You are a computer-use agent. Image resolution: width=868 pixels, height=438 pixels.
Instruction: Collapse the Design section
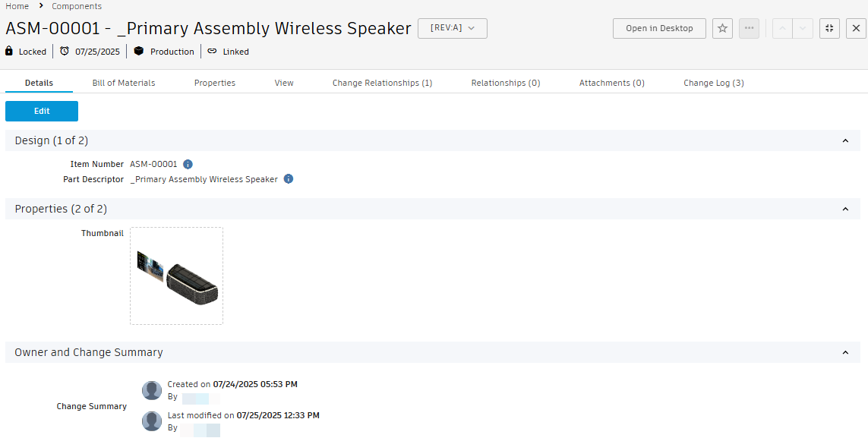click(x=845, y=140)
